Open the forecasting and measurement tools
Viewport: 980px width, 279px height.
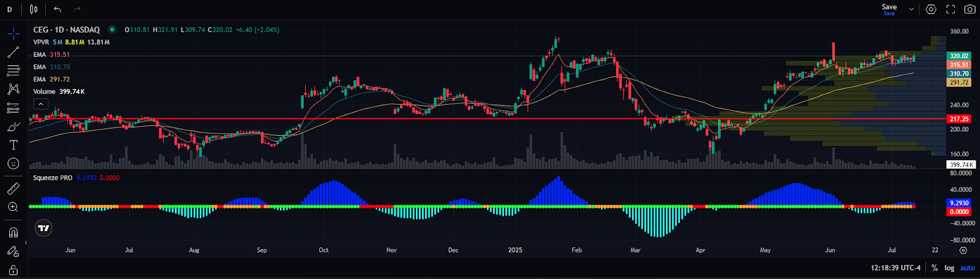coord(13,108)
